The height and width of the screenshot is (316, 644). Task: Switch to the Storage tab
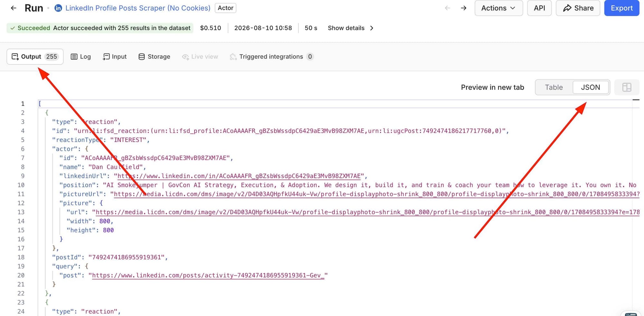154,57
